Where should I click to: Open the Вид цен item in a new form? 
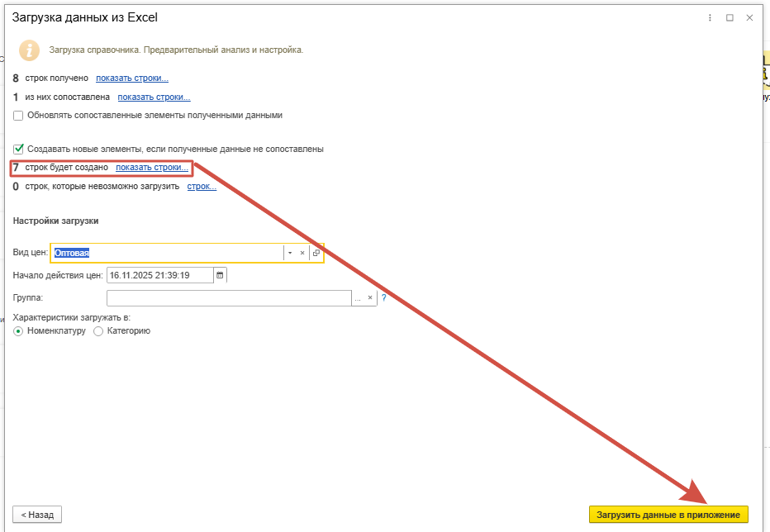[316, 253]
